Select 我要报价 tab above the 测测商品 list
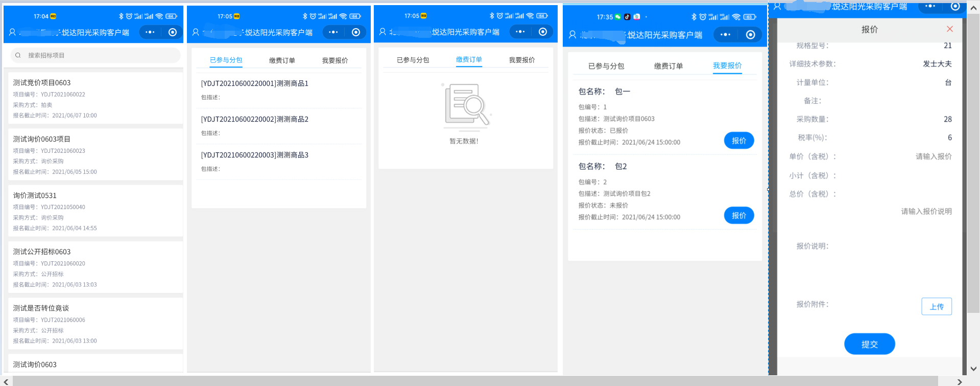This screenshot has width=980, height=386. (x=335, y=60)
